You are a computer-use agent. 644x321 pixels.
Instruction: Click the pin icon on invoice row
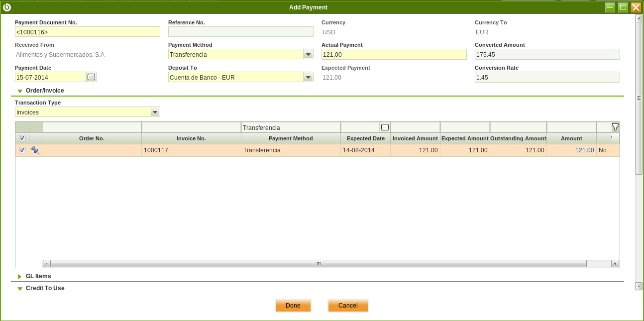coord(35,150)
